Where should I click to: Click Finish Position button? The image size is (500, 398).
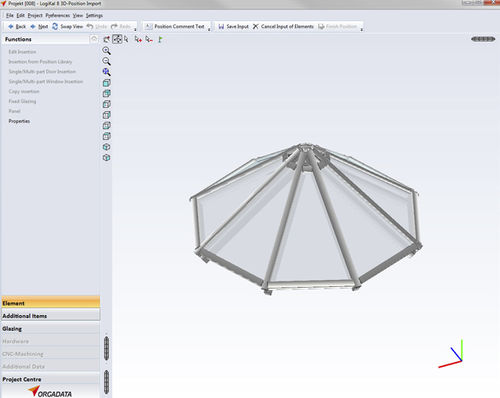pyautogui.click(x=337, y=26)
